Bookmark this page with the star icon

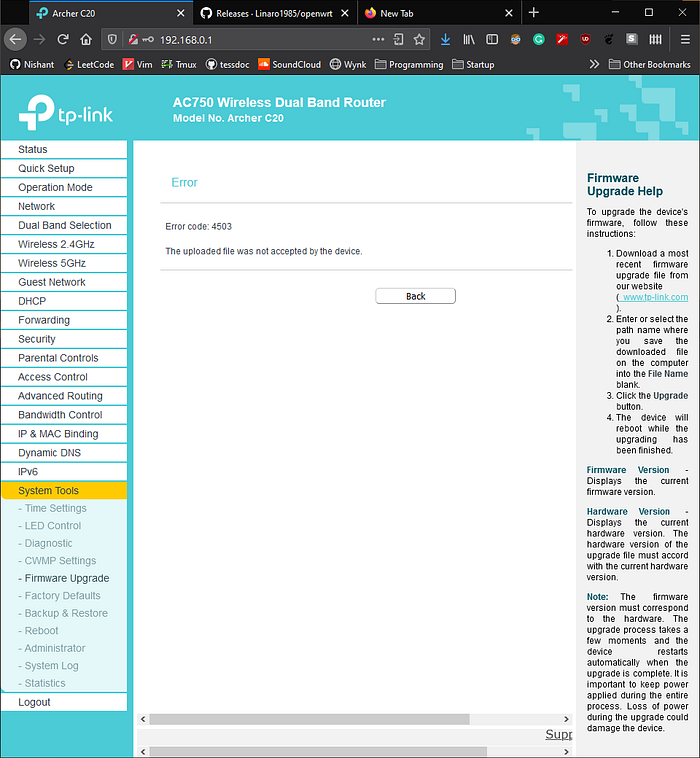coord(419,40)
